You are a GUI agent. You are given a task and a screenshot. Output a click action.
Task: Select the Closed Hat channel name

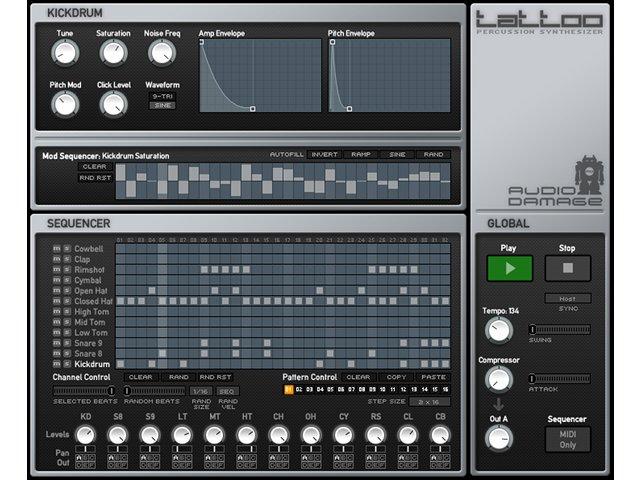tap(93, 301)
